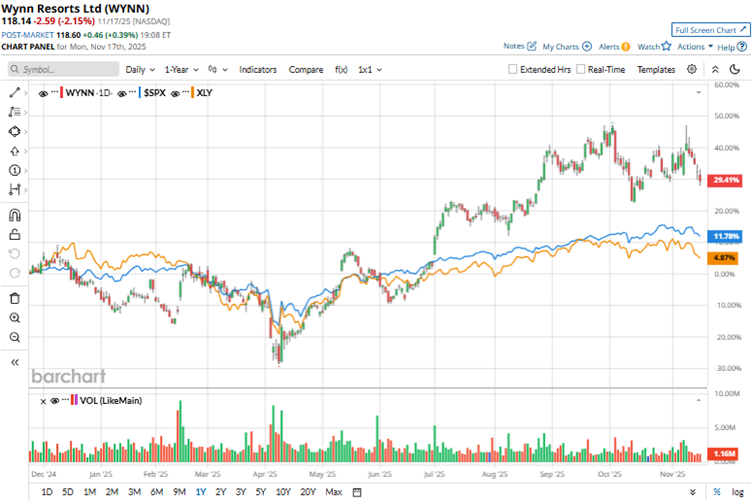Open the numbered counter tool

(x=14, y=171)
